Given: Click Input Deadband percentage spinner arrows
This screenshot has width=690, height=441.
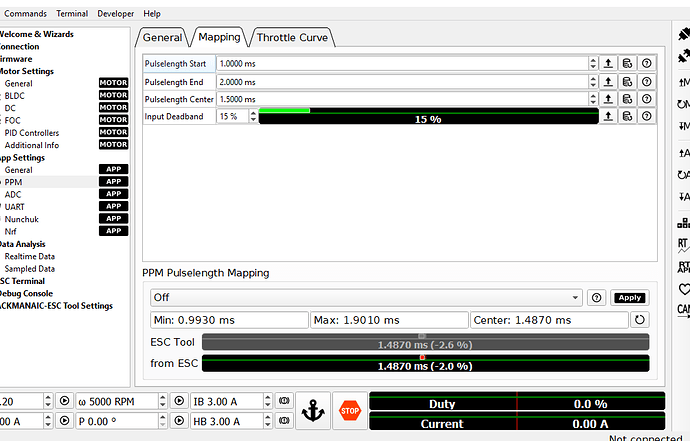Looking at the screenshot, I should click(x=252, y=116).
